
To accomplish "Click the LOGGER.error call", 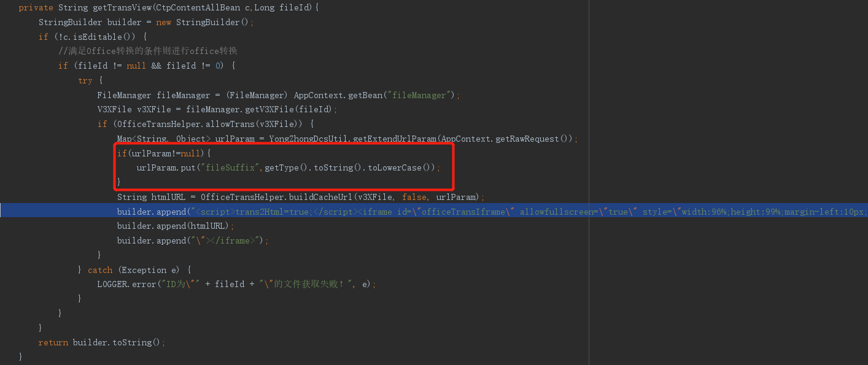I will [236, 284].
